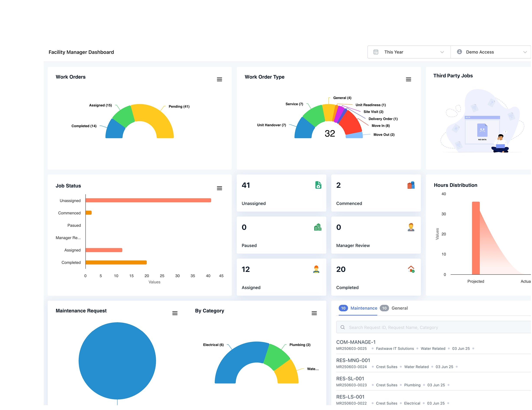Open the This Year dropdown
Viewport: 532px width, 410px height.
pos(409,52)
